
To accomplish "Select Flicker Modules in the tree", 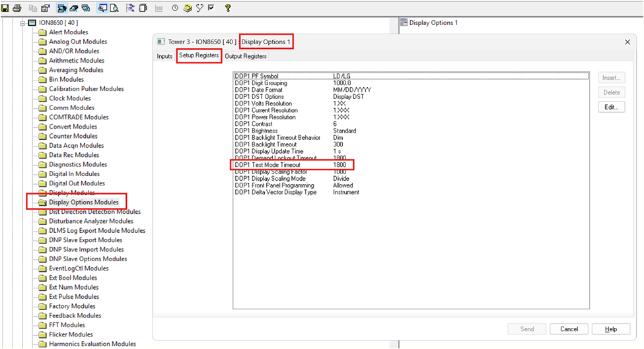I will pyautogui.click(x=71, y=334).
